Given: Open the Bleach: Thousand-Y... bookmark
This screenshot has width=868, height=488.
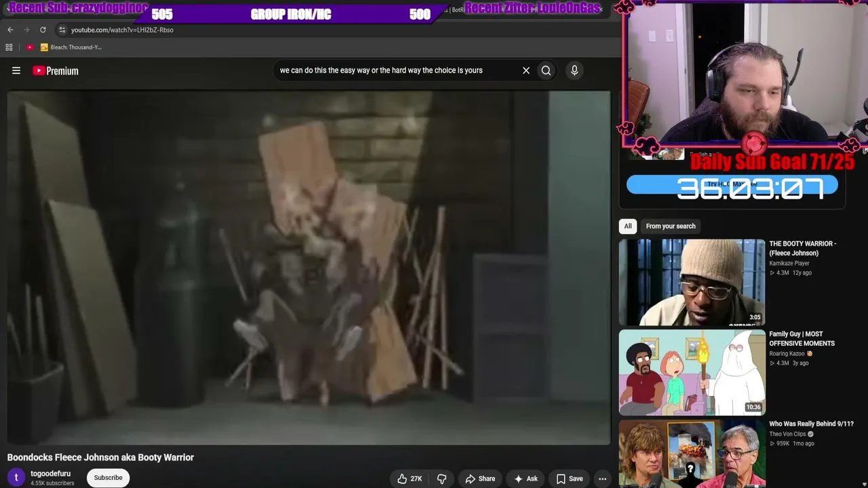Looking at the screenshot, I should (x=71, y=47).
